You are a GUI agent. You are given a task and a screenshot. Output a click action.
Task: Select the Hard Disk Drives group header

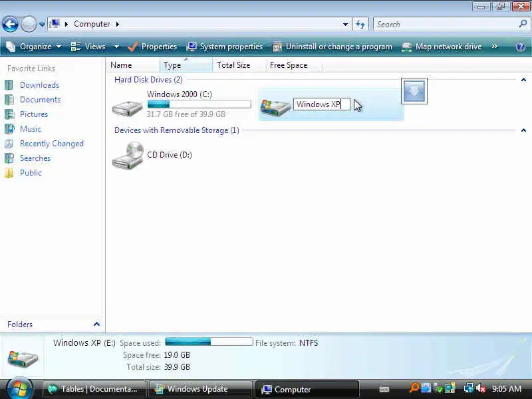[148, 80]
